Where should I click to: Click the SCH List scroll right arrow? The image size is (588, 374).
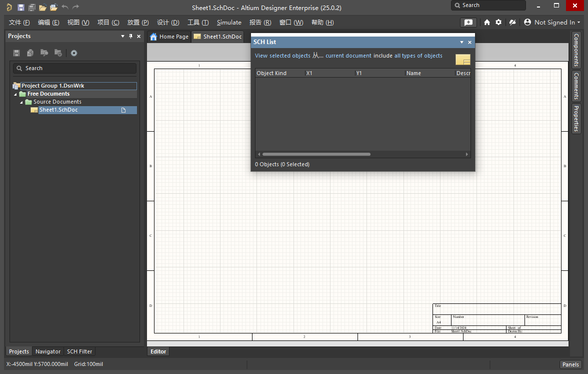point(467,154)
